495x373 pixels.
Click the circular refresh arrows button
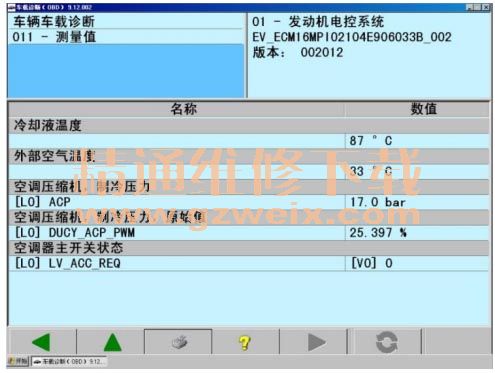(x=386, y=342)
